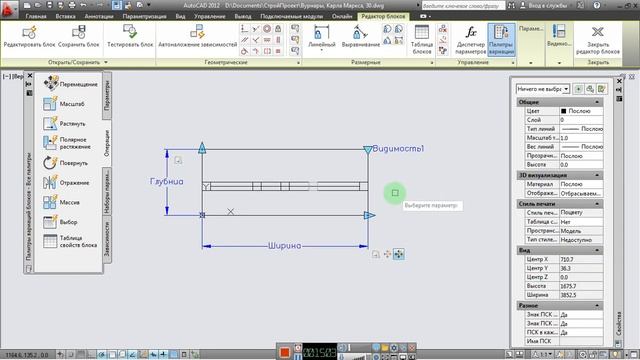Select Выбор action in palette
This screenshot has height=360, width=640.
pos(60,222)
